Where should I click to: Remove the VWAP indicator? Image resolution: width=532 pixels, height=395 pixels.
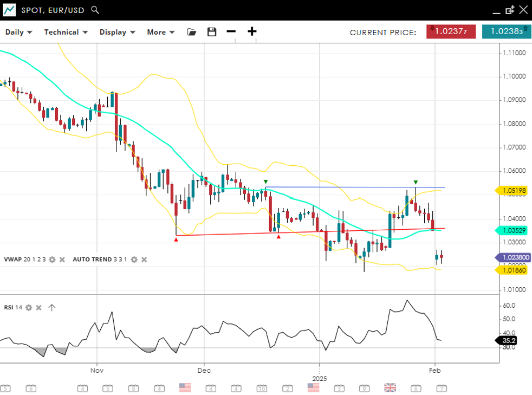(62, 260)
